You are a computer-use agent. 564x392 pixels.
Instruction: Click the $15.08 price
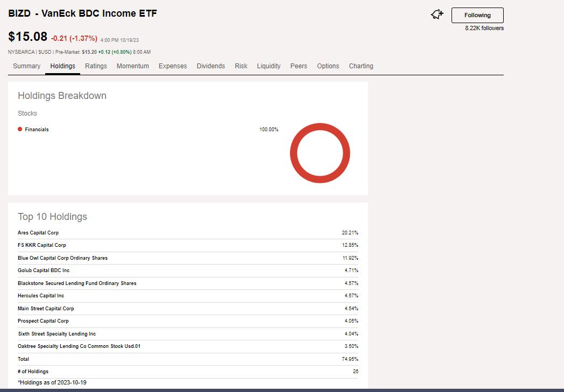(27, 37)
